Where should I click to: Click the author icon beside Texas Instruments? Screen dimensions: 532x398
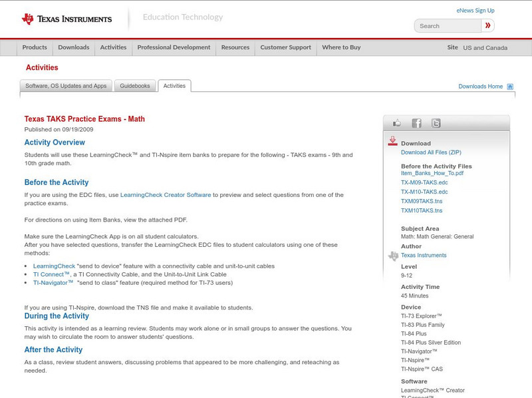[392, 255]
